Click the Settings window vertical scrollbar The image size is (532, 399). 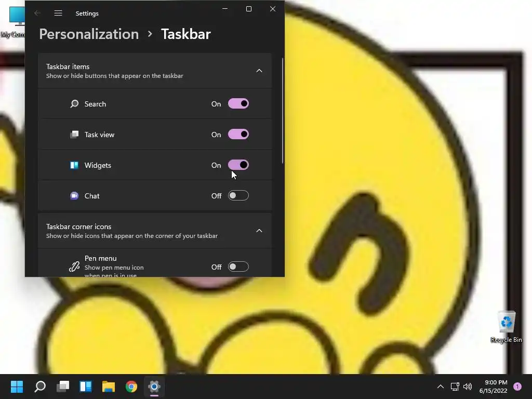[282, 111]
